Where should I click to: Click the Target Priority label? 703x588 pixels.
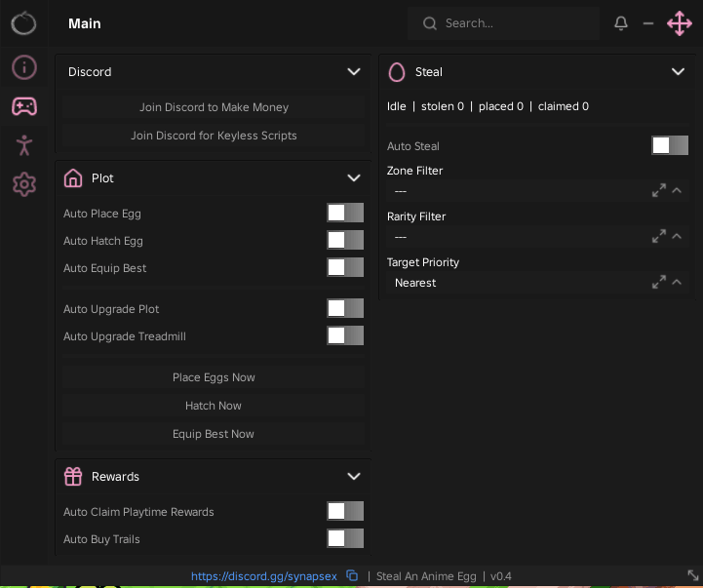[423, 262]
